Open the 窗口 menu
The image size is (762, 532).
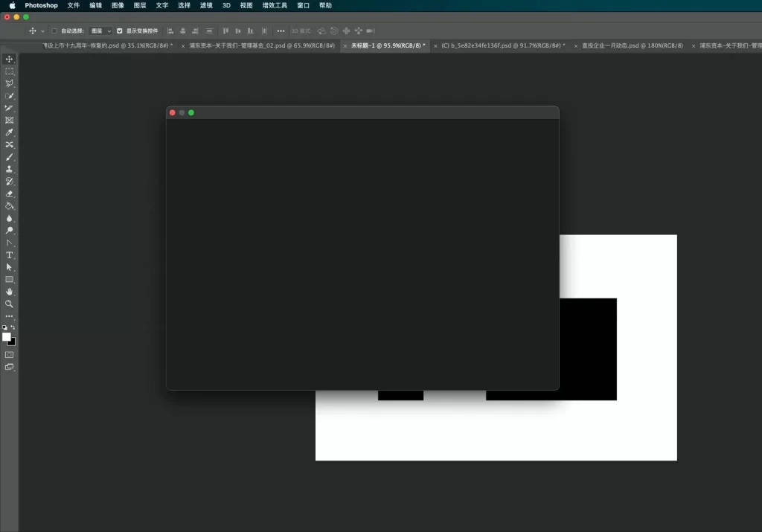pos(303,5)
